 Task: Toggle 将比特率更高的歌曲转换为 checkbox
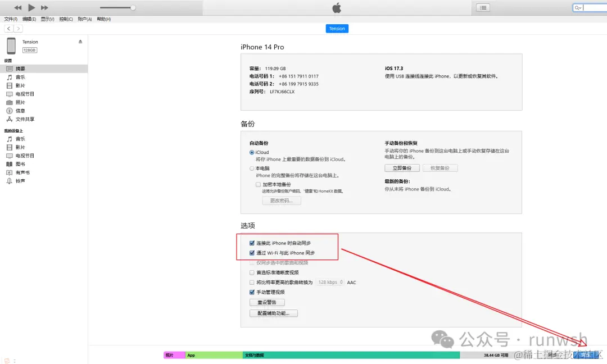(x=252, y=283)
